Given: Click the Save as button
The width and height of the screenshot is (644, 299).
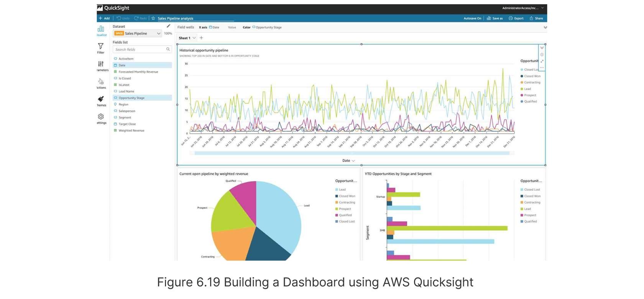Looking at the screenshot, I should 495,18.
